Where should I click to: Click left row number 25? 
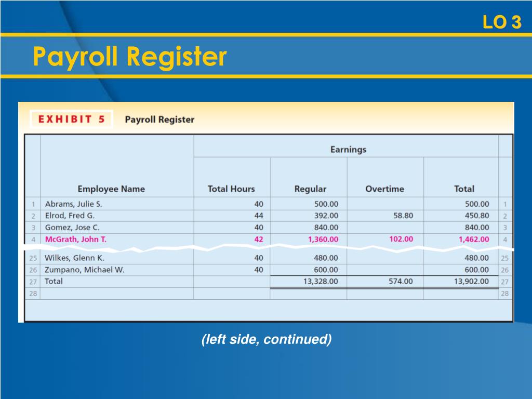click(33, 258)
